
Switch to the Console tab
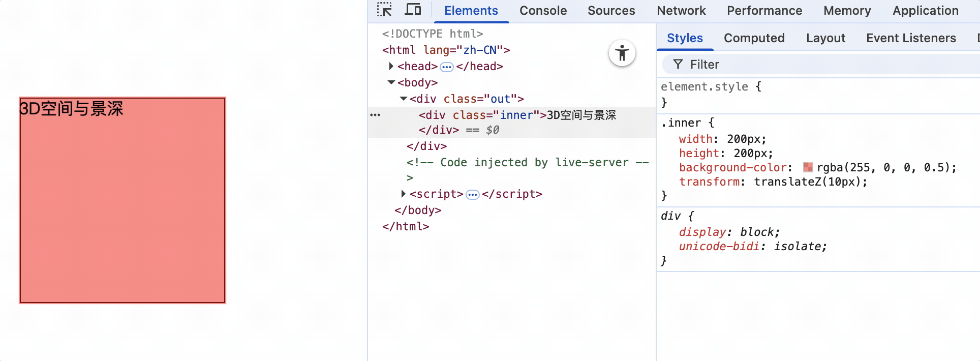(543, 11)
